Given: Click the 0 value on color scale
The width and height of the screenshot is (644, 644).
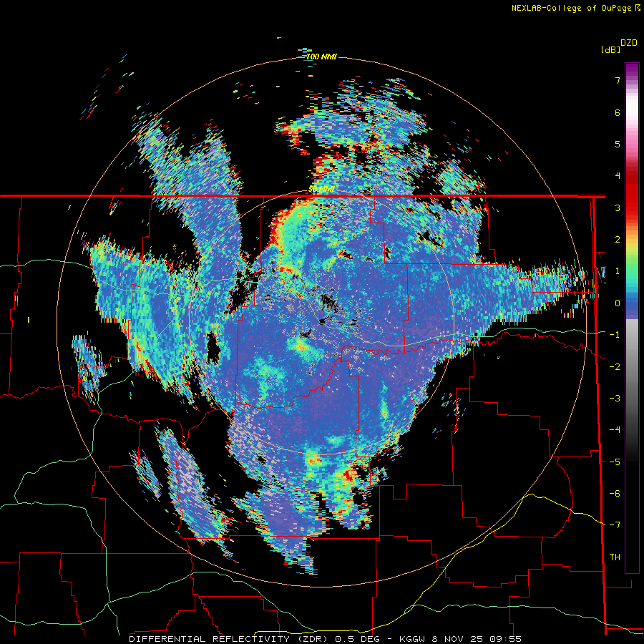Looking at the screenshot, I should 618,303.
